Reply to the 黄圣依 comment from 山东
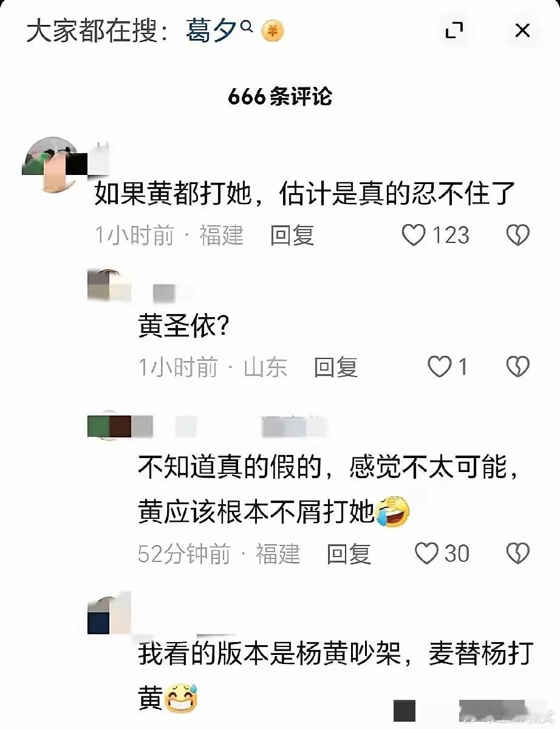This screenshot has height=729, width=560. [336, 367]
